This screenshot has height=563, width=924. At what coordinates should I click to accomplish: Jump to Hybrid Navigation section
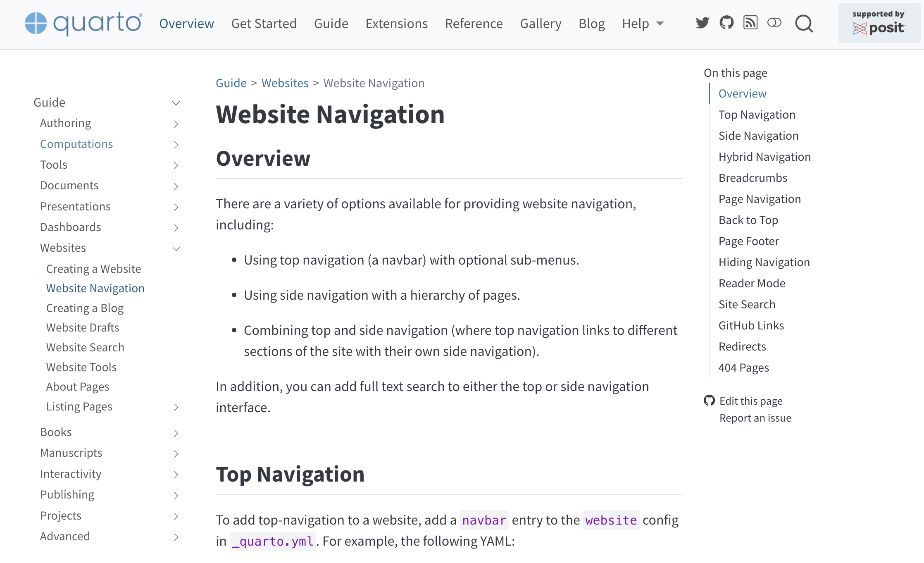764,157
